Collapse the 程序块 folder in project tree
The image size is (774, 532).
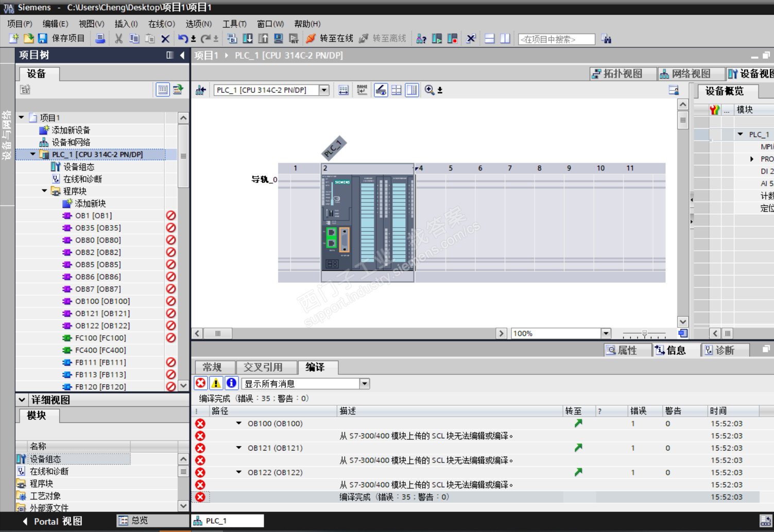[44, 191]
